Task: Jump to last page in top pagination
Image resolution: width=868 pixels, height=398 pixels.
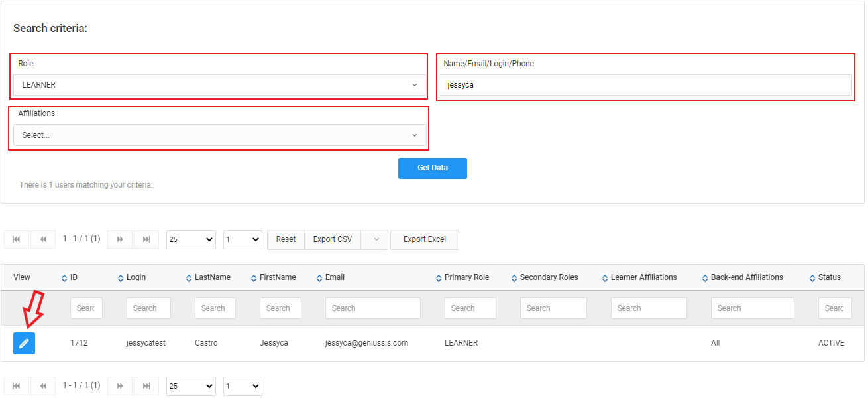Action: coord(146,239)
